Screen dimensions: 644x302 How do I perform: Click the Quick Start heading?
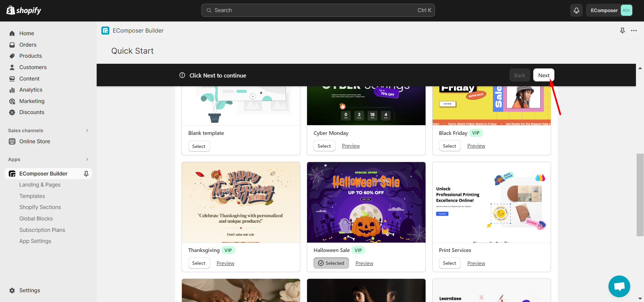click(x=132, y=51)
